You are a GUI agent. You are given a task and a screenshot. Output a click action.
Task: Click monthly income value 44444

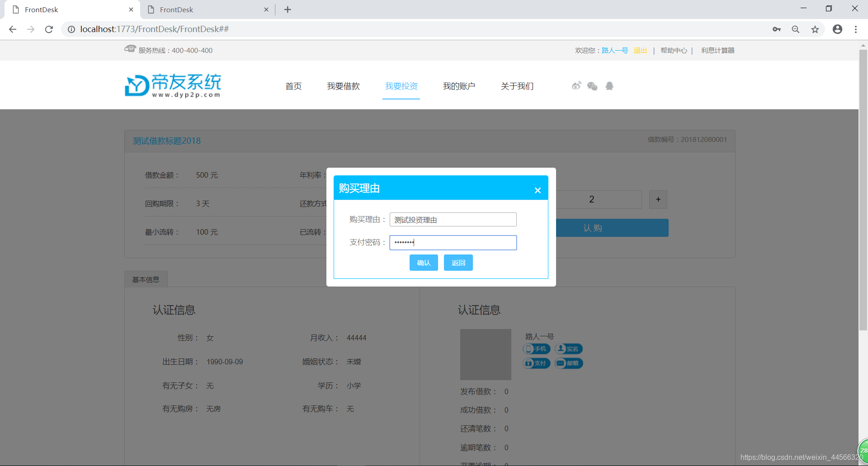pos(356,338)
